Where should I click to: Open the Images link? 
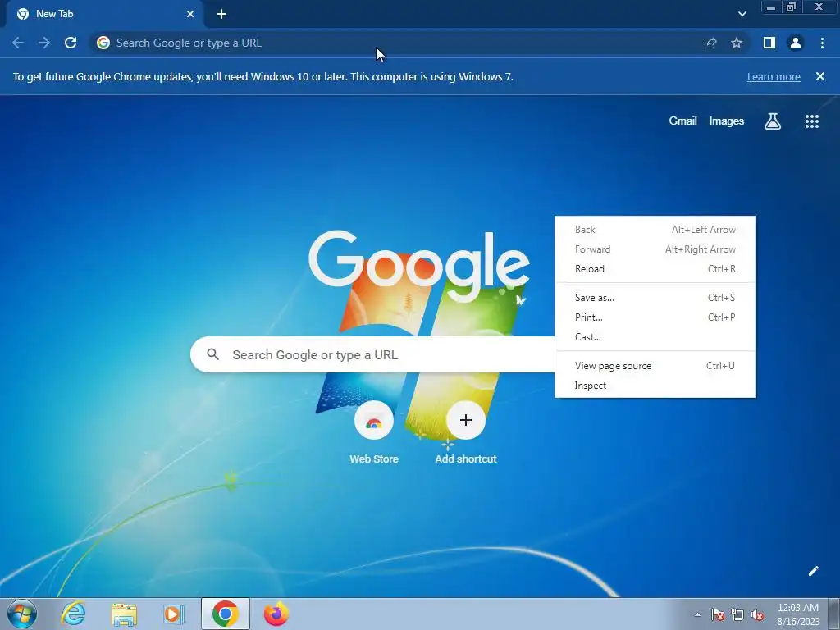pyautogui.click(x=727, y=121)
